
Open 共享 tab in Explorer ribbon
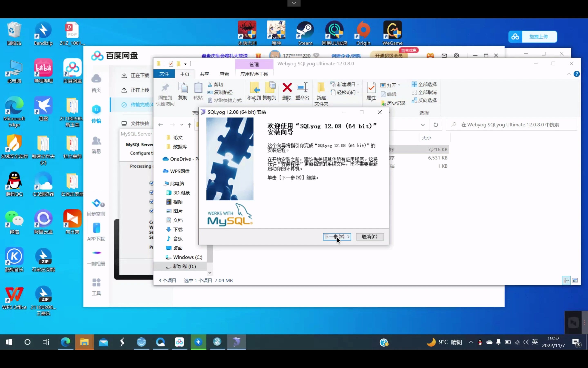coord(204,74)
